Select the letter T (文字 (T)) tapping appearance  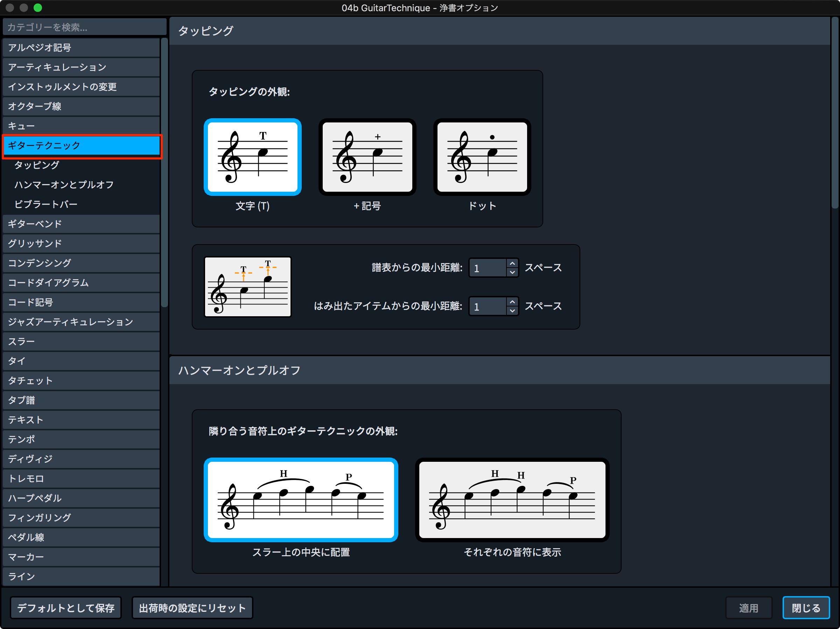point(253,157)
